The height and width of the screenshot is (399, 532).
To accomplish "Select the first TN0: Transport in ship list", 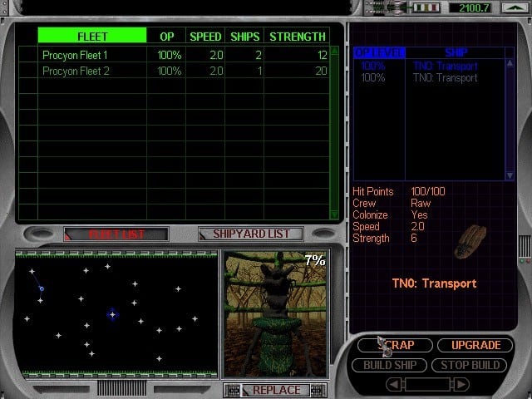I will pyautogui.click(x=445, y=66).
